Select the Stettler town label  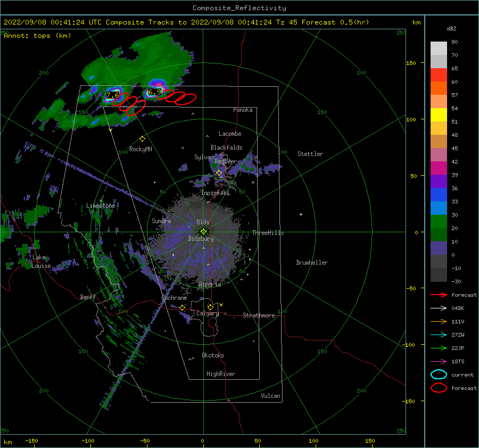click(x=310, y=154)
